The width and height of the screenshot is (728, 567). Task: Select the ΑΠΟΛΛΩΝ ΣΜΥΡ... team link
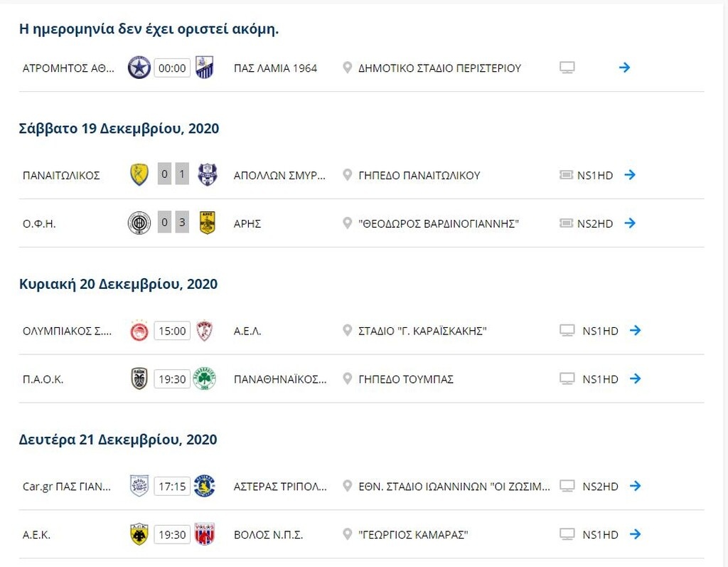[x=279, y=174]
